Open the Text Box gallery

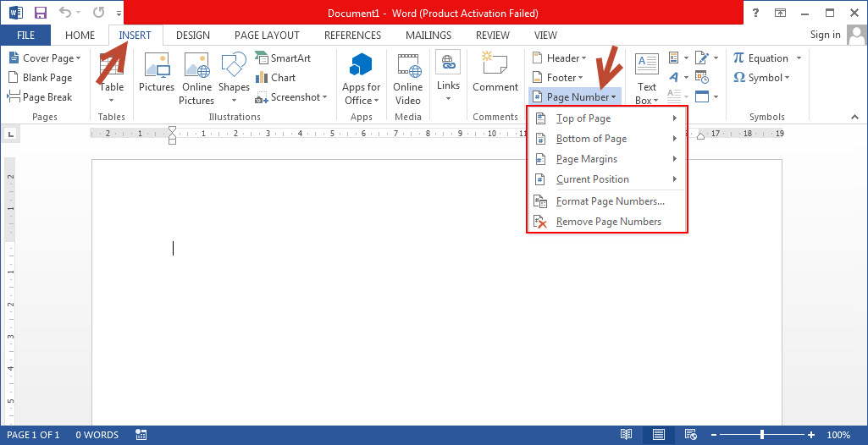pyautogui.click(x=647, y=79)
